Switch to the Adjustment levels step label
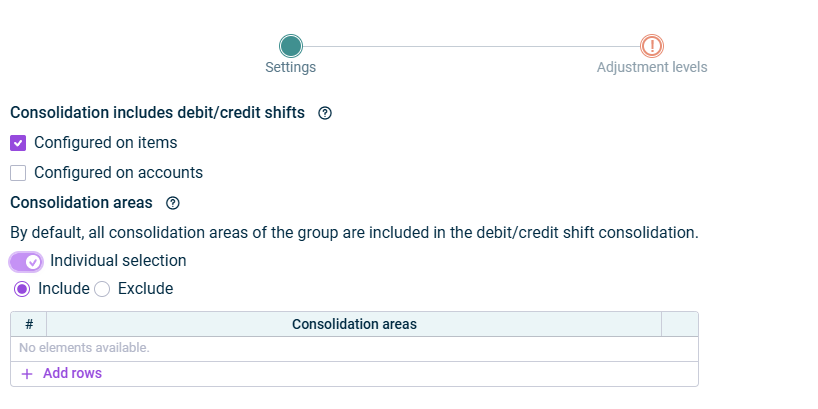This screenshot has width=818, height=409. tap(652, 68)
